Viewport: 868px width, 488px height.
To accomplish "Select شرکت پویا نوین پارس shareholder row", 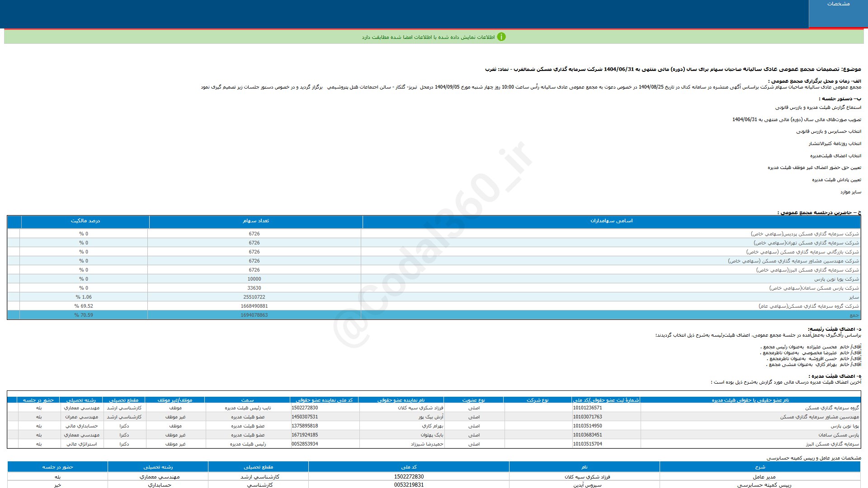I will pos(836,279).
